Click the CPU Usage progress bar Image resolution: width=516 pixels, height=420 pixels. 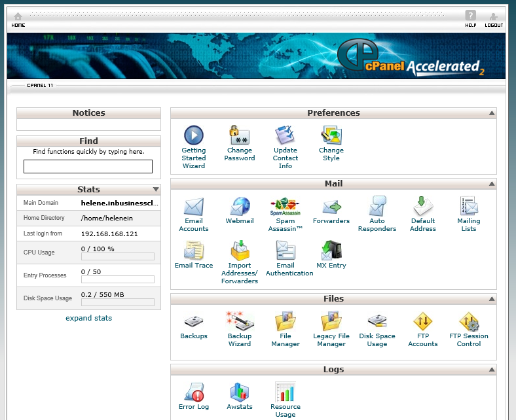coord(118,256)
